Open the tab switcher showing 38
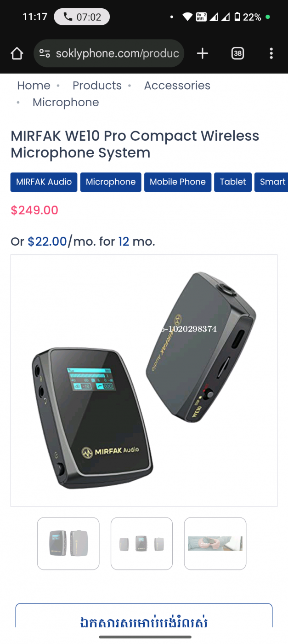The width and height of the screenshot is (288, 644). pyautogui.click(x=237, y=54)
